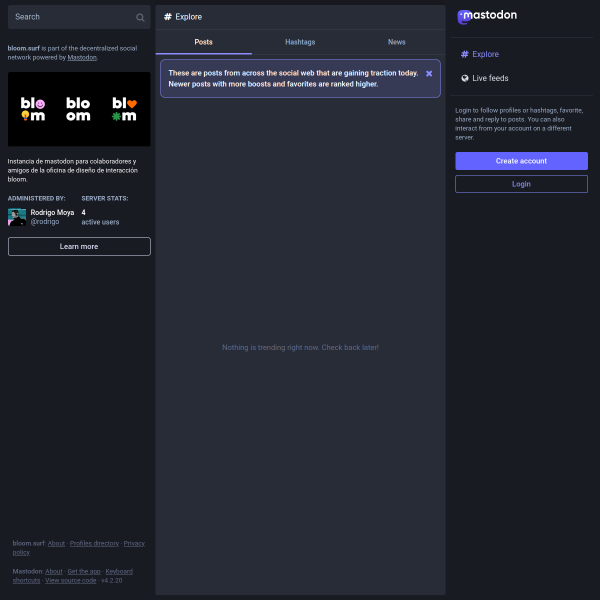Select the Posts tab
Image resolution: width=600 pixels, height=600 pixels.
click(204, 42)
